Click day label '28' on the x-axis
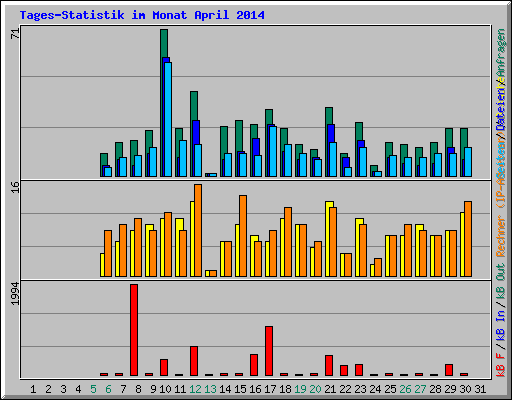 [435, 389]
